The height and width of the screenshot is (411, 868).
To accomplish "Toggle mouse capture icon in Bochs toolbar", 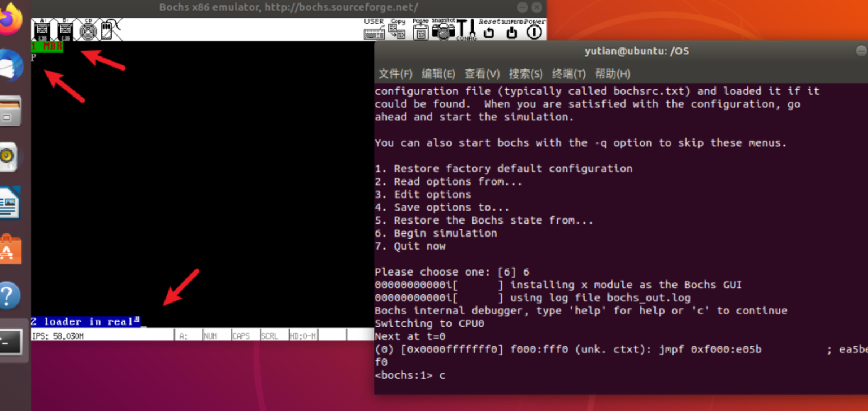I will coord(111,29).
